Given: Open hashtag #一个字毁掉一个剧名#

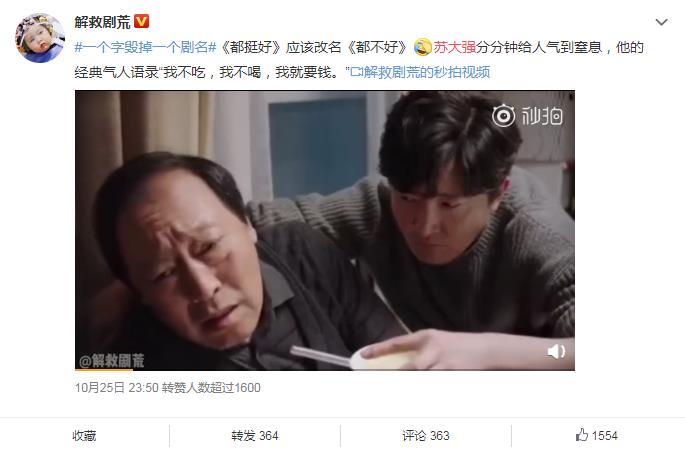Looking at the screenshot, I should (x=145, y=47).
